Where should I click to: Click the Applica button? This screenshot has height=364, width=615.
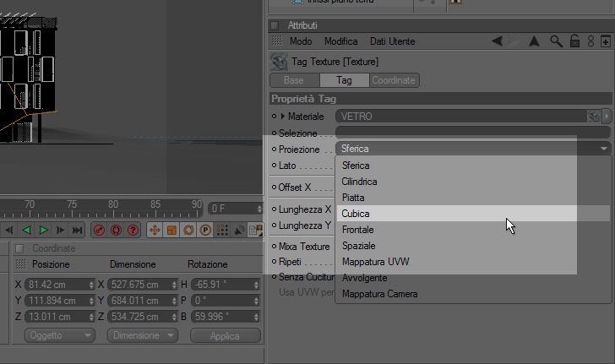(x=225, y=336)
